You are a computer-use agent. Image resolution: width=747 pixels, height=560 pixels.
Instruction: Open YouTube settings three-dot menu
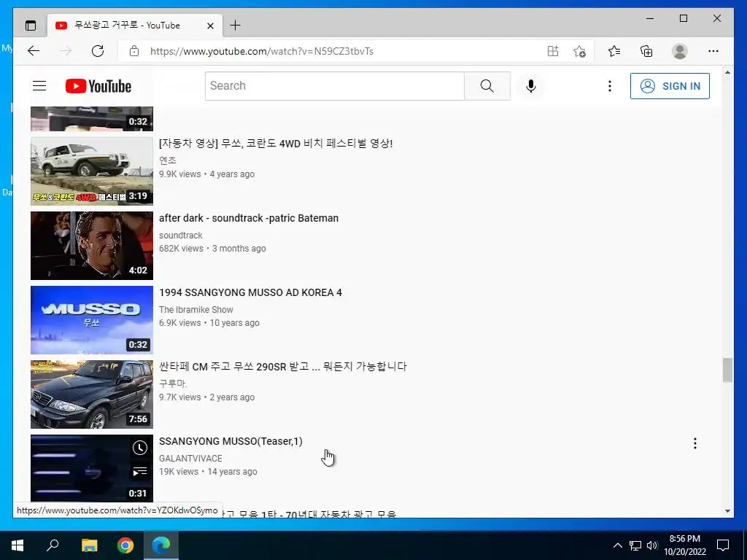[609, 86]
